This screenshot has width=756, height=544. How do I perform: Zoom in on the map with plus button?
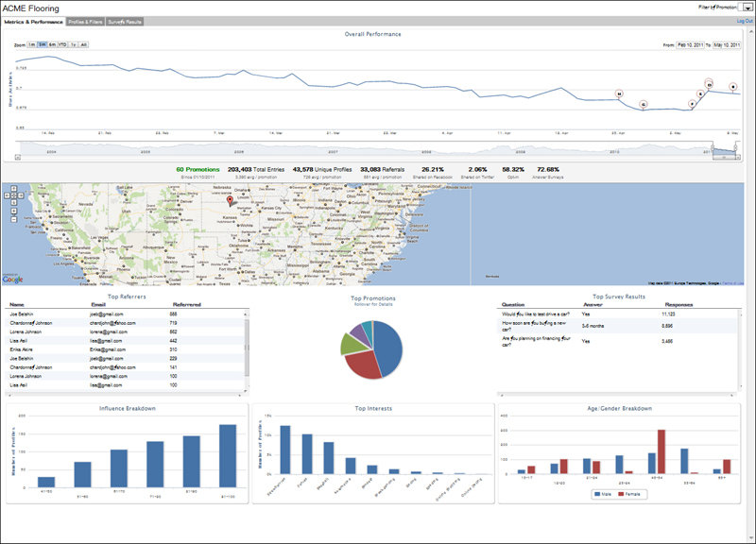pyautogui.click(x=13, y=211)
